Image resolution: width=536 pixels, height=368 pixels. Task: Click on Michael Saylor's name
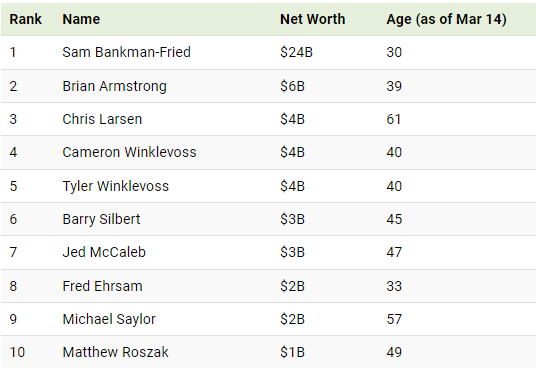109,319
